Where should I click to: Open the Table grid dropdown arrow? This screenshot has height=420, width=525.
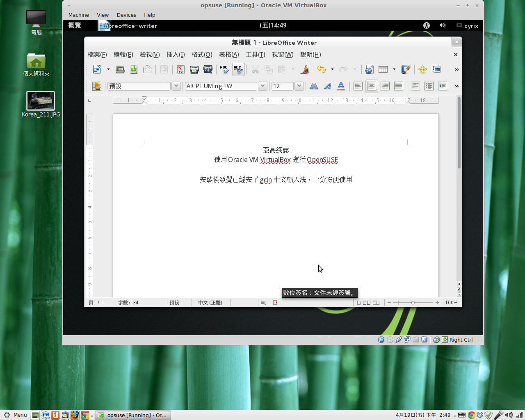coord(394,69)
